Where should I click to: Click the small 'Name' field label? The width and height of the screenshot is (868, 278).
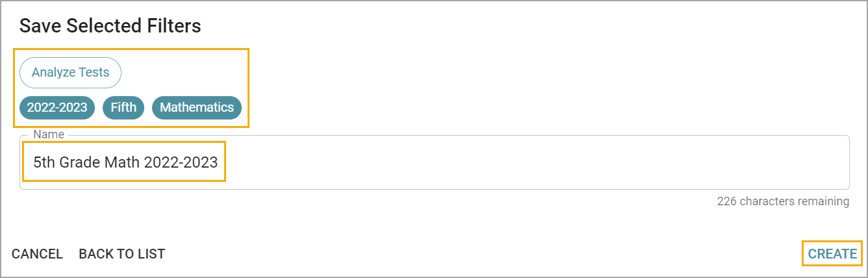point(49,134)
